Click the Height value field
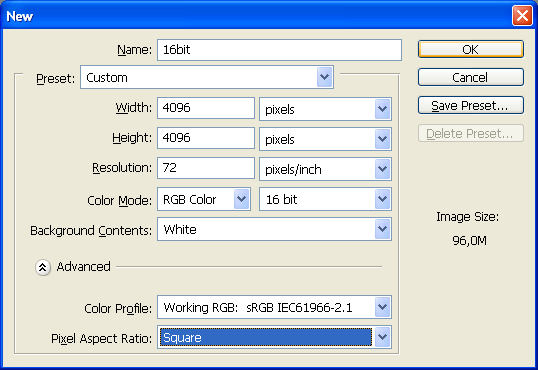Viewport: 538px width, 370px height. point(206,138)
